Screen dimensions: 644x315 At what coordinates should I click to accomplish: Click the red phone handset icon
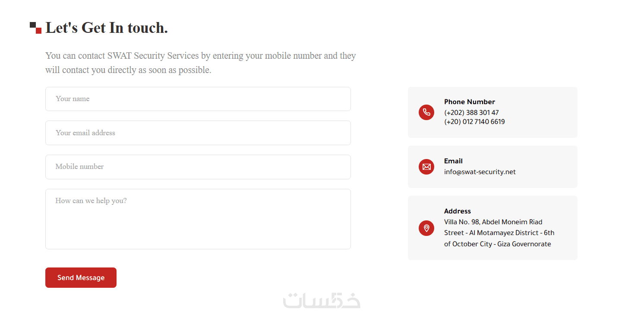[x=426, y=112]
